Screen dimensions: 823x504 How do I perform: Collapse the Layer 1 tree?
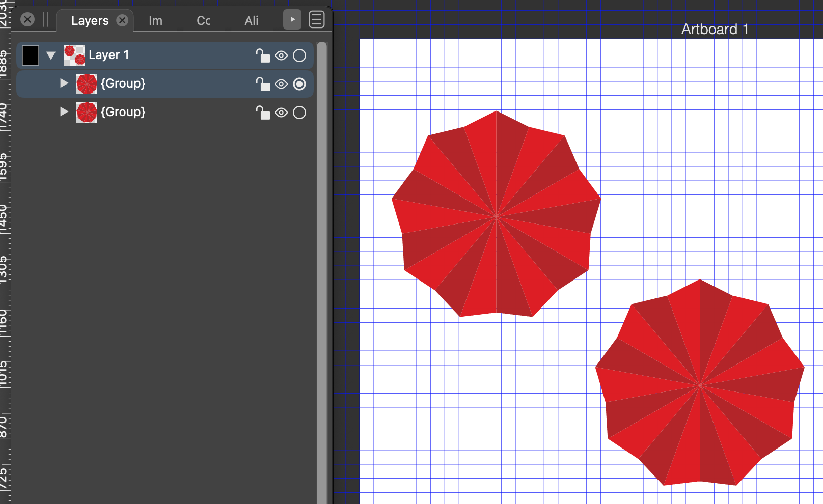pos(51,55)
